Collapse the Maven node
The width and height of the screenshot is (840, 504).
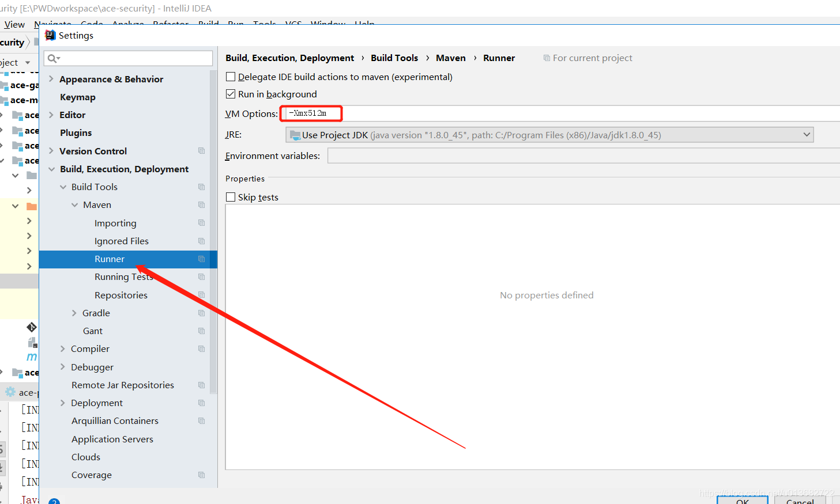[75, 204]
